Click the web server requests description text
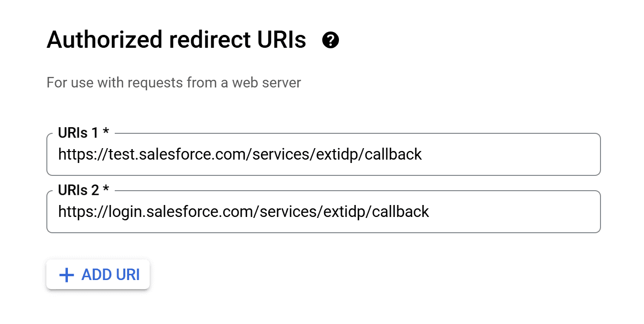This screenshot has height=324, width=644. 174,83
